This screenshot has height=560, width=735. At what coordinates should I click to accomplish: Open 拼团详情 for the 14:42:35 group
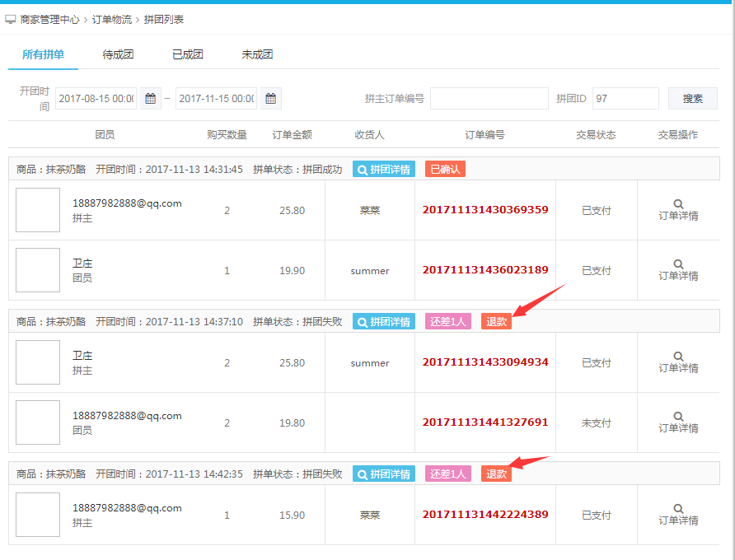pyautogui.click(x=384, y=474)
